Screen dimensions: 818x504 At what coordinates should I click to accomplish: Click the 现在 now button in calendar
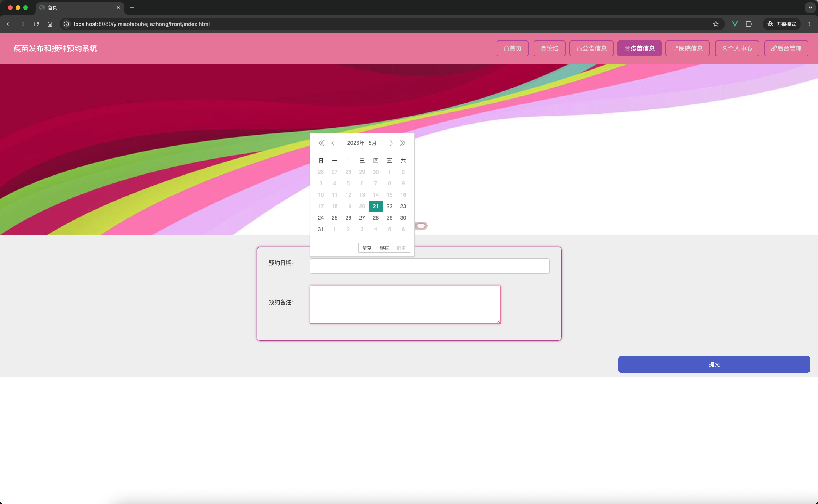(x=384, y=248)
